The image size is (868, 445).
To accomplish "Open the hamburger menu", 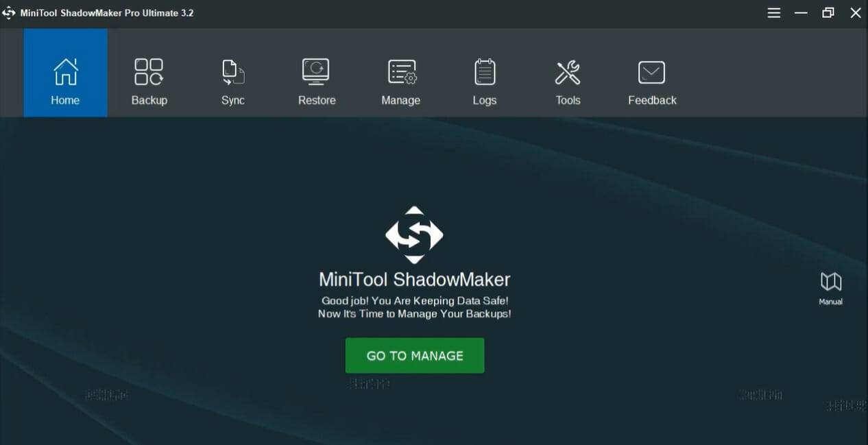I will [773, 12].
